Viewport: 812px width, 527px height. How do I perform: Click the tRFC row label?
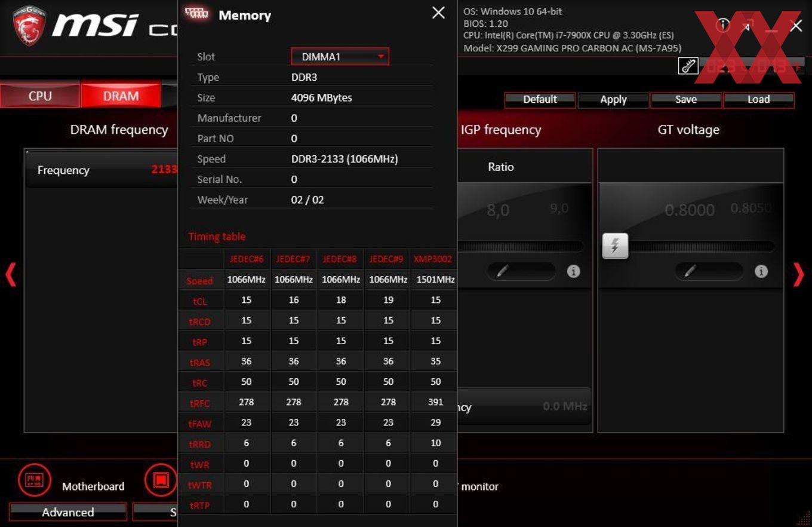coord(200,404)
